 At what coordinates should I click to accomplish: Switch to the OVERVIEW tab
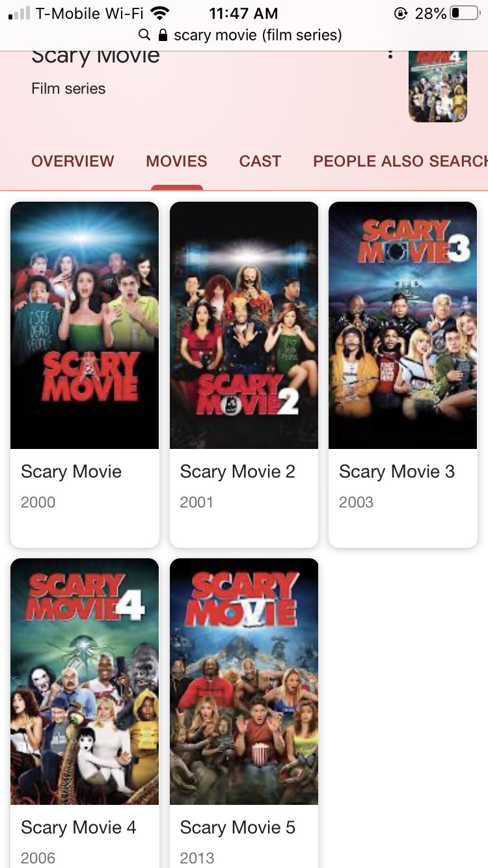tap(73, 161)
